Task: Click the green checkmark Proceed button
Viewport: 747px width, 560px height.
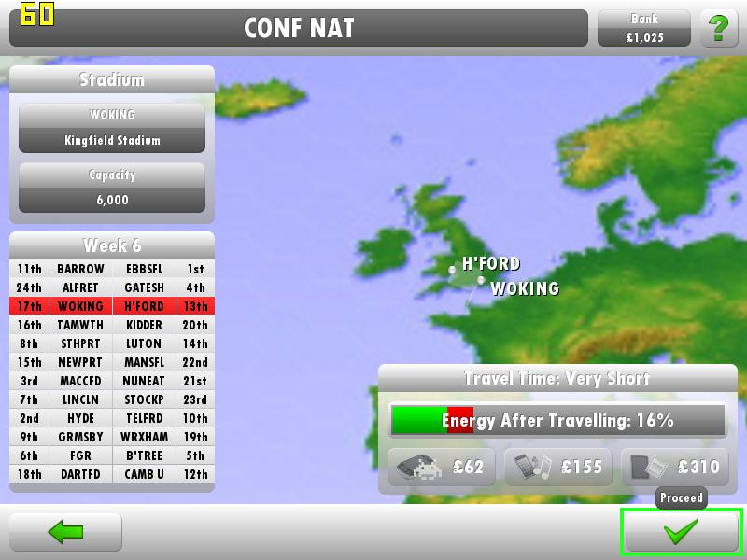Action: coord(682,533)
